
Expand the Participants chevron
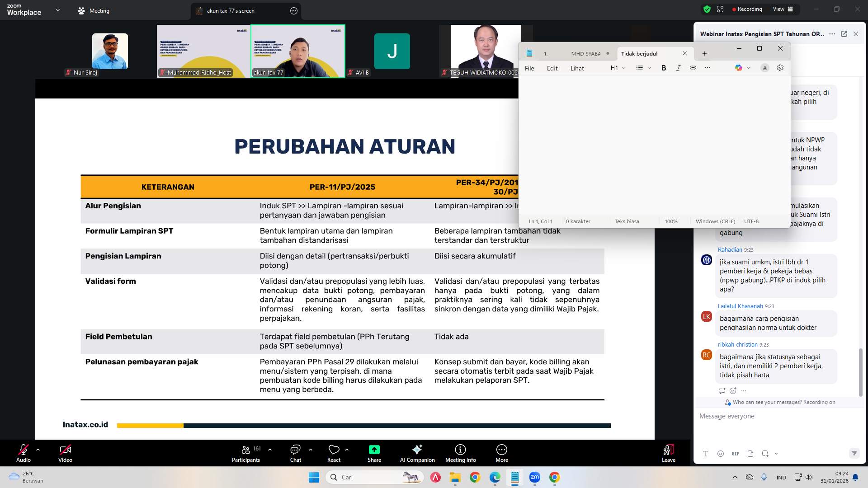(x=269, y=449)
